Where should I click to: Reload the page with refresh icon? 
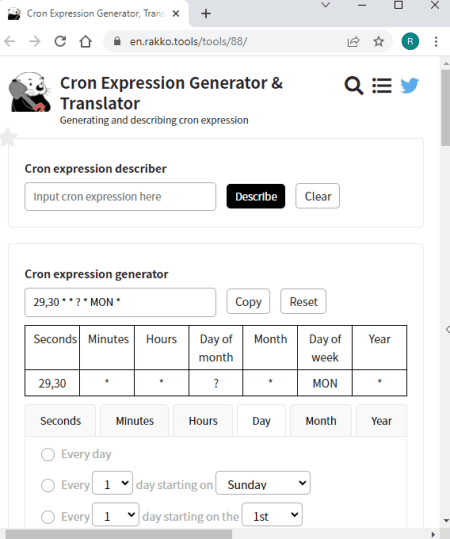(60, 42)
